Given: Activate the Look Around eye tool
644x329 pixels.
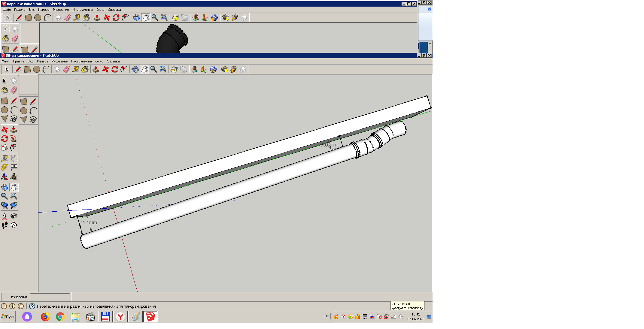Looking at the screenshot, I should (14, 216).
